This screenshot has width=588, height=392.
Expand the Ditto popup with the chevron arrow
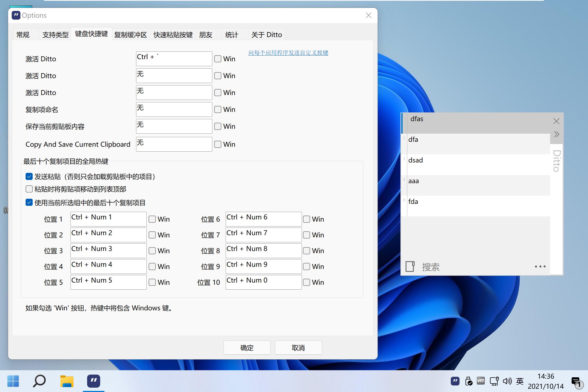click(x=556, y=134)
